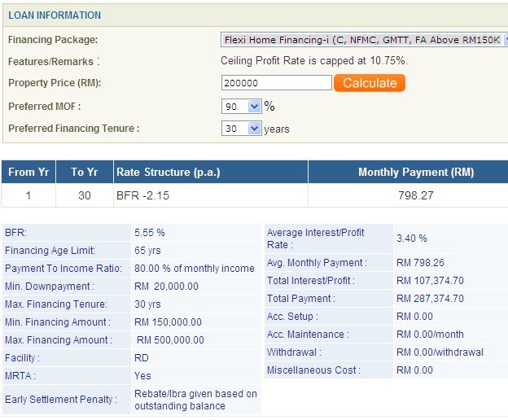
Task: Click the LOAN INFORMATION heading
Action: click(x=55, y=15)
